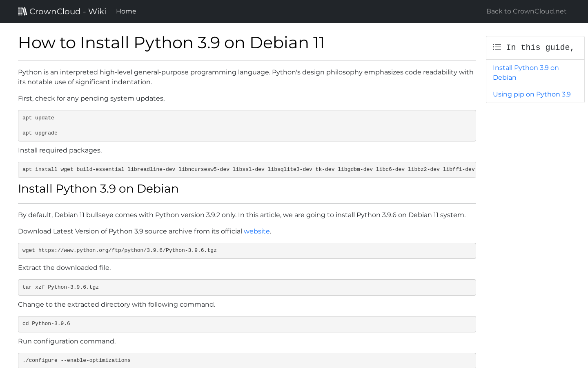Open the official Python website link

pos(257,231)
